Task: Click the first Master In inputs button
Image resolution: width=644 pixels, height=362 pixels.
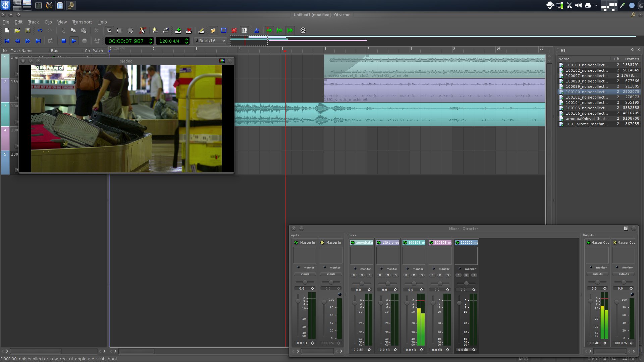Action: pyautogui.click(x=305, y=274)
